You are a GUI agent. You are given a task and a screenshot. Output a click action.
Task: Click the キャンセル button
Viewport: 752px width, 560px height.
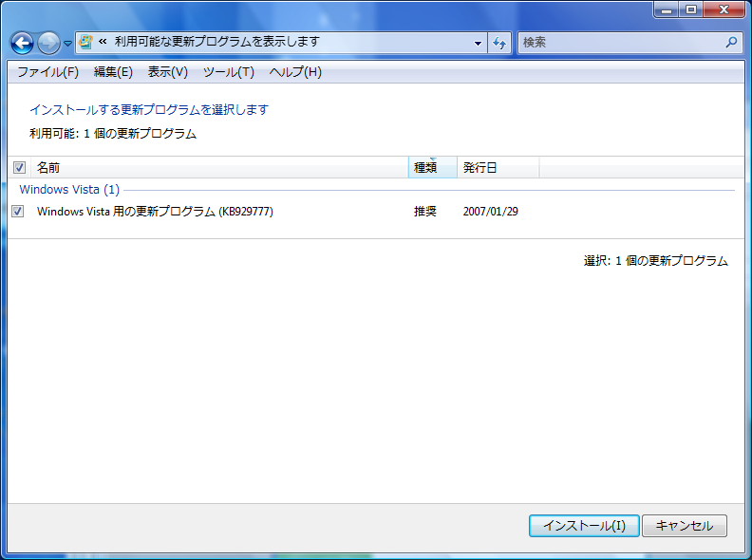point(685,526)
